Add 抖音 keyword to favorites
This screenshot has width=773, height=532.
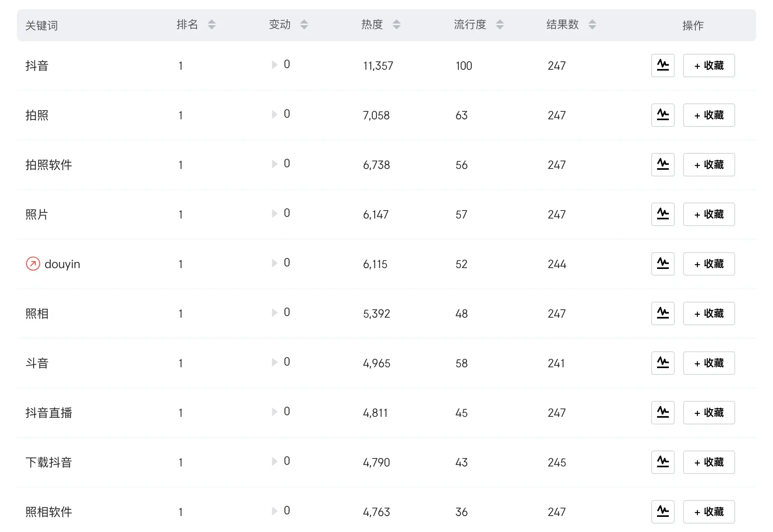(709, 66)
